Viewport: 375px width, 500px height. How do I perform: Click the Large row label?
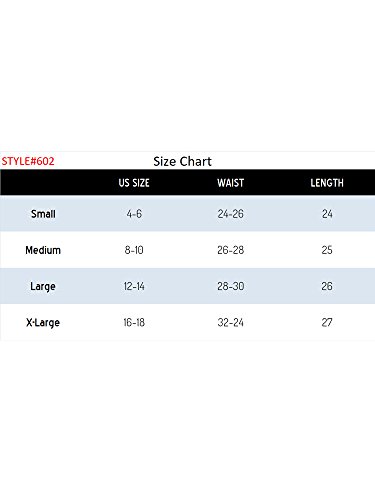tap(43, 286)
